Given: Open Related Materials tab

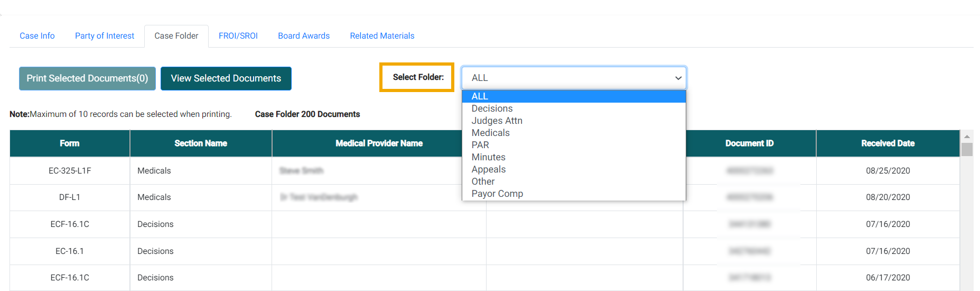Looking at the screenshot, I should tap(382, 36).
